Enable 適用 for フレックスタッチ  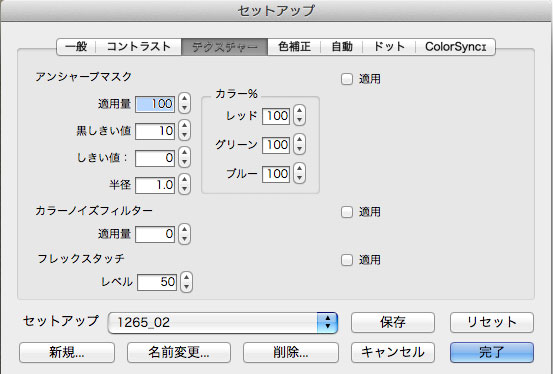[347, 260]
